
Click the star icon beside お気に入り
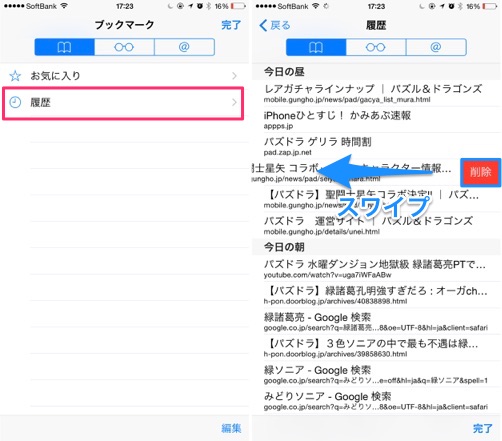(x=15, y=76)
